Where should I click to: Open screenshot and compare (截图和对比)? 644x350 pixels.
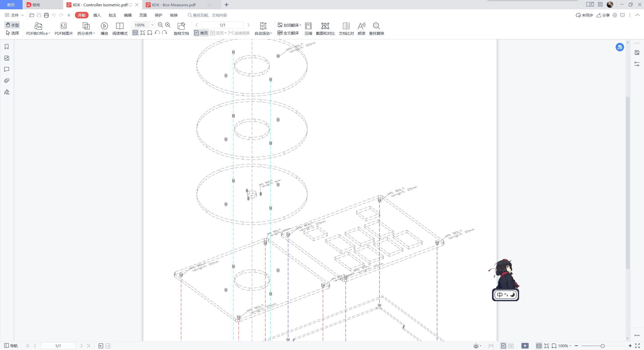tap(325, 29)
